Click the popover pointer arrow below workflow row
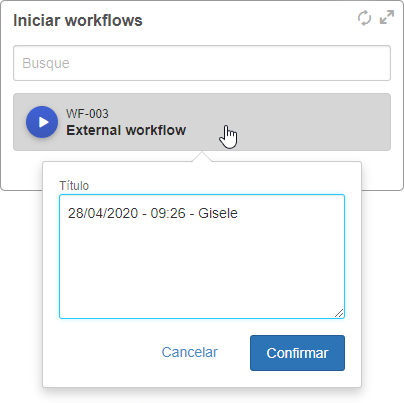Image resolution: width=404 pixels, height=403 pixels. [202, 157]
